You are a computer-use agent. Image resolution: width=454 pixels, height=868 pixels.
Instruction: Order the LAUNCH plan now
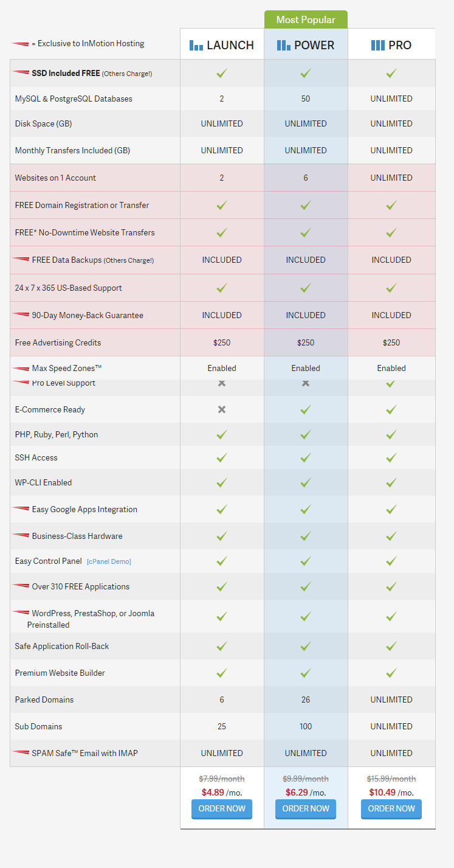[222, 808]
